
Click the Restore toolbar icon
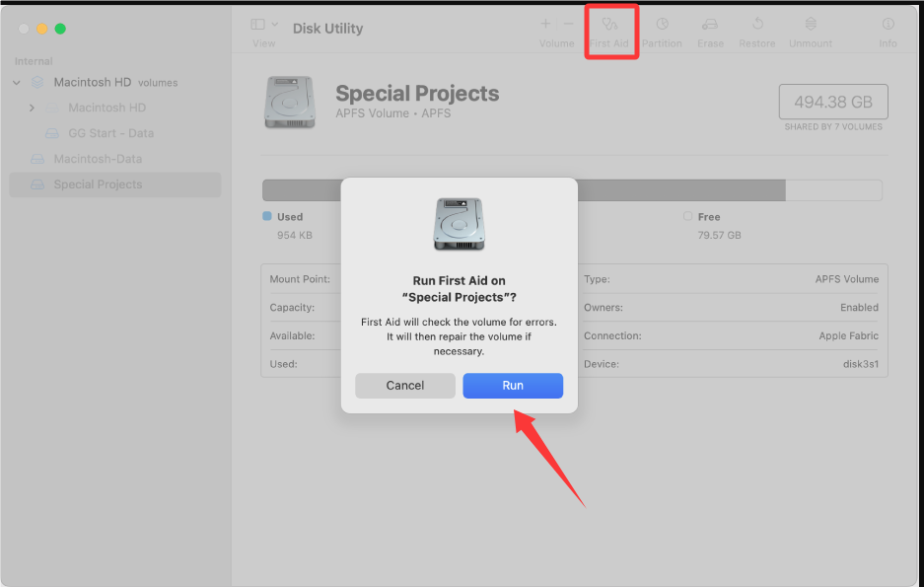click(x=757, y=24)
